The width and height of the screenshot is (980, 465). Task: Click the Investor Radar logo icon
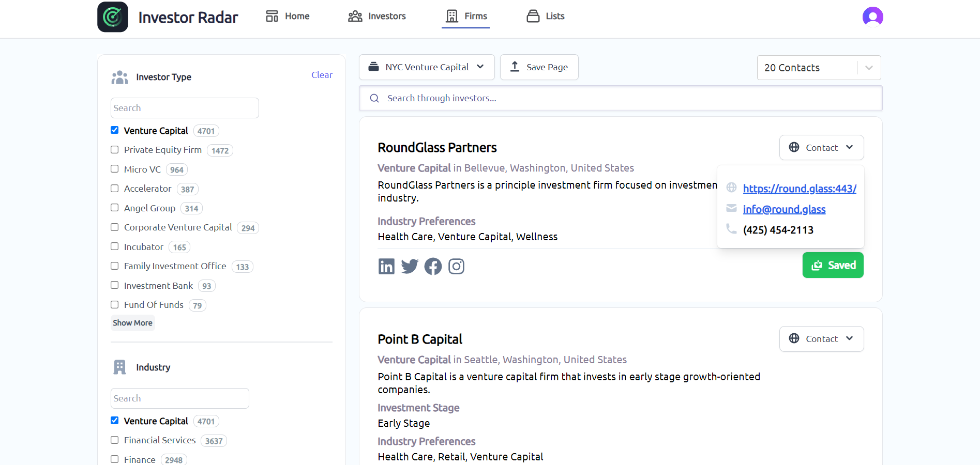[113, 17]
